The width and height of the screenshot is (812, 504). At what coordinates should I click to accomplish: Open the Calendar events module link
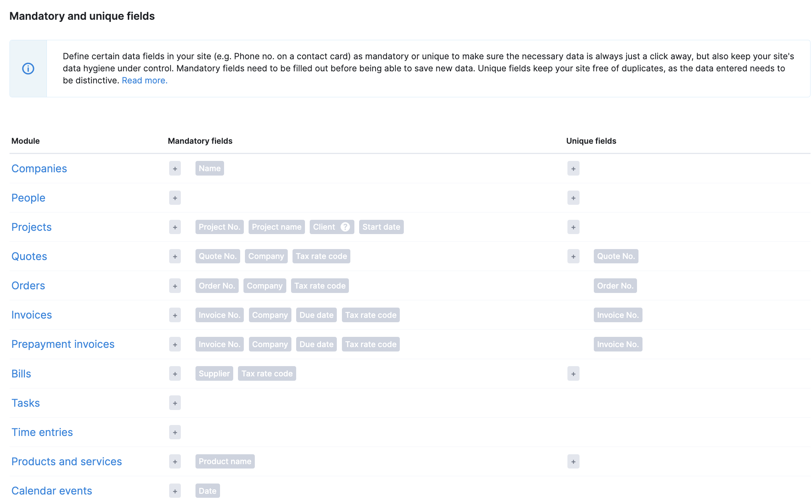(x=52, y=491)
